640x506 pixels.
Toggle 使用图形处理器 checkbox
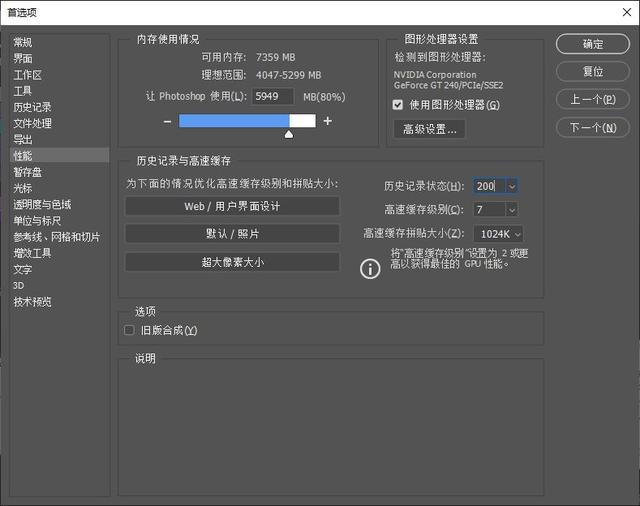pyautogui.click(x=398, y=105)
